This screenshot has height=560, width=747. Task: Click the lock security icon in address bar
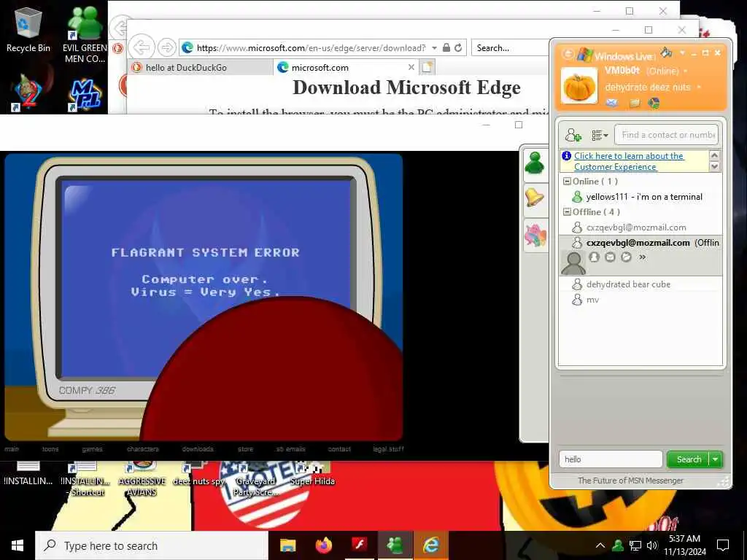[446, 47]
